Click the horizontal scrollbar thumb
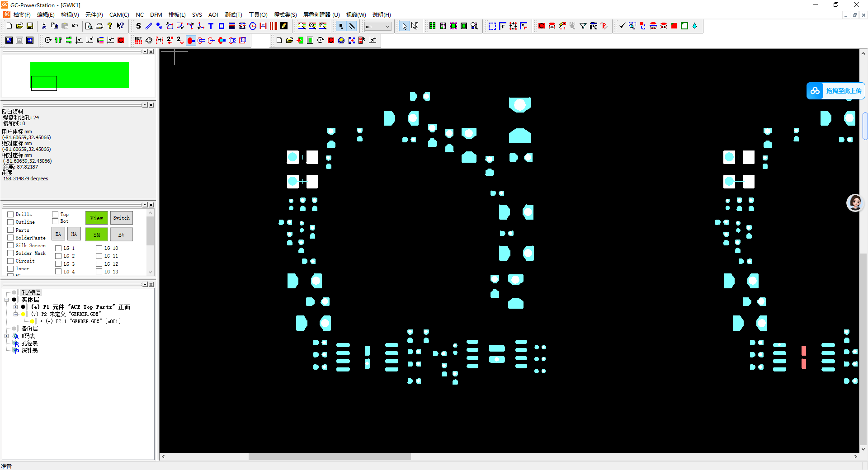This screenshot has width=868, height=470. (330, 457)
